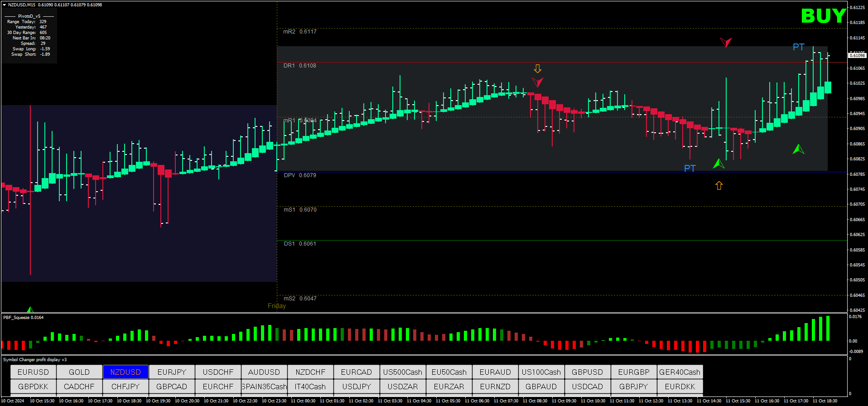Screen dimensions: 868x406
Task: Select red arrow left of upper PT label
Action: pyautogui.click(x=726, y=43)
